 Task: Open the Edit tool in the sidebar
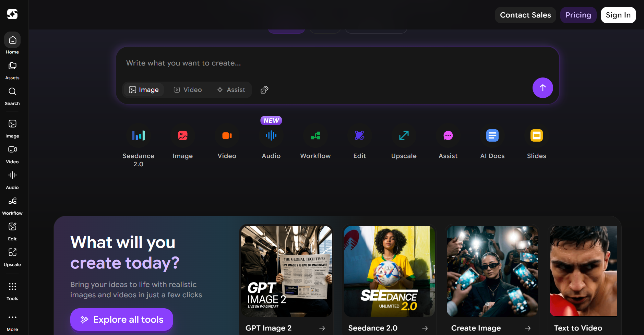pyautogui.click(x=12, y=231)
